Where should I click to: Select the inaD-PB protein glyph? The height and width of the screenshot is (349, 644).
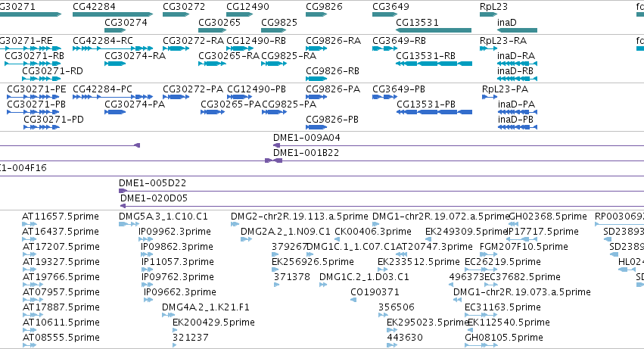coord(518,127)
